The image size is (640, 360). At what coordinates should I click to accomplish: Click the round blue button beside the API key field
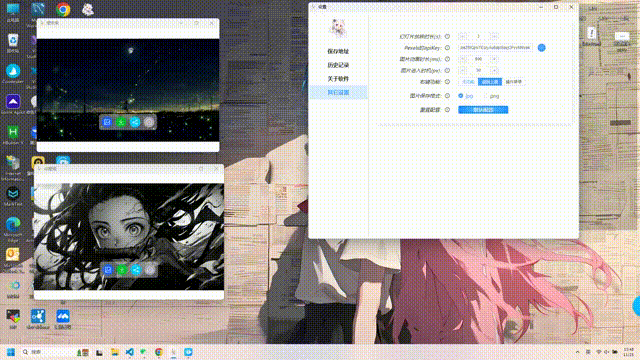[x=542, y=48]
